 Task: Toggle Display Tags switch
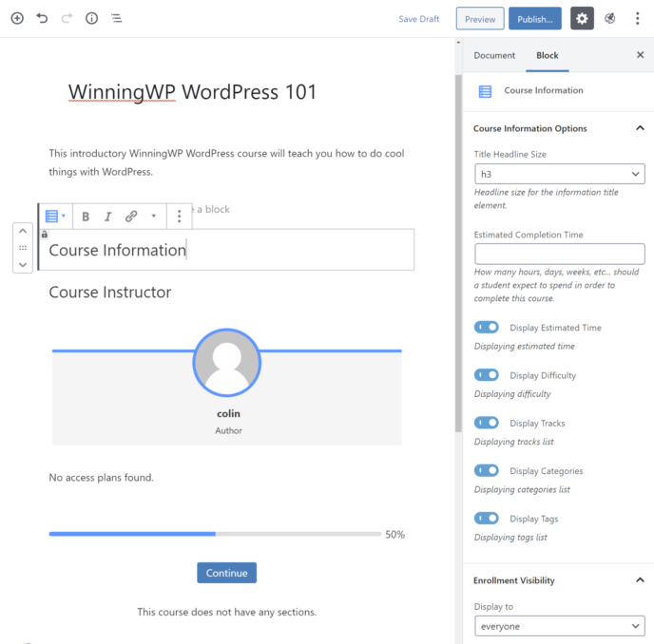point(487,519)
